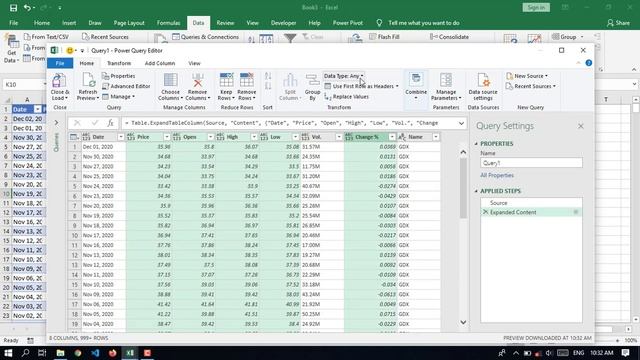Click Queries & Connections in Excel ribbon

[x=205, y=37]
